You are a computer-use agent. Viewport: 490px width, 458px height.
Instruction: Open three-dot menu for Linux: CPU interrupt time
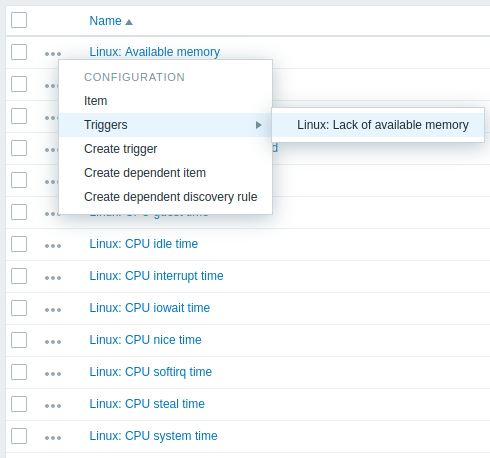(x=53, y=278)
